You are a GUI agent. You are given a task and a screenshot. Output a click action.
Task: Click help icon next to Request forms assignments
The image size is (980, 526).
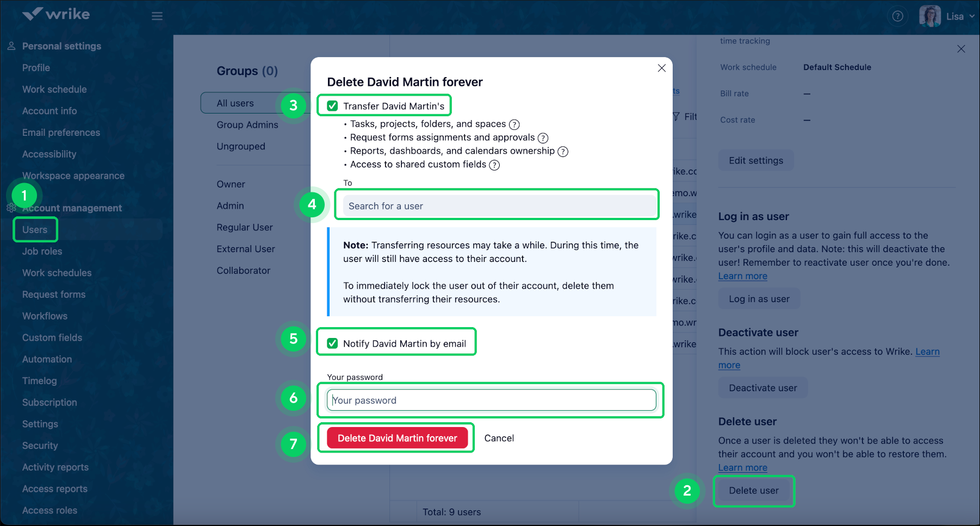543,137
